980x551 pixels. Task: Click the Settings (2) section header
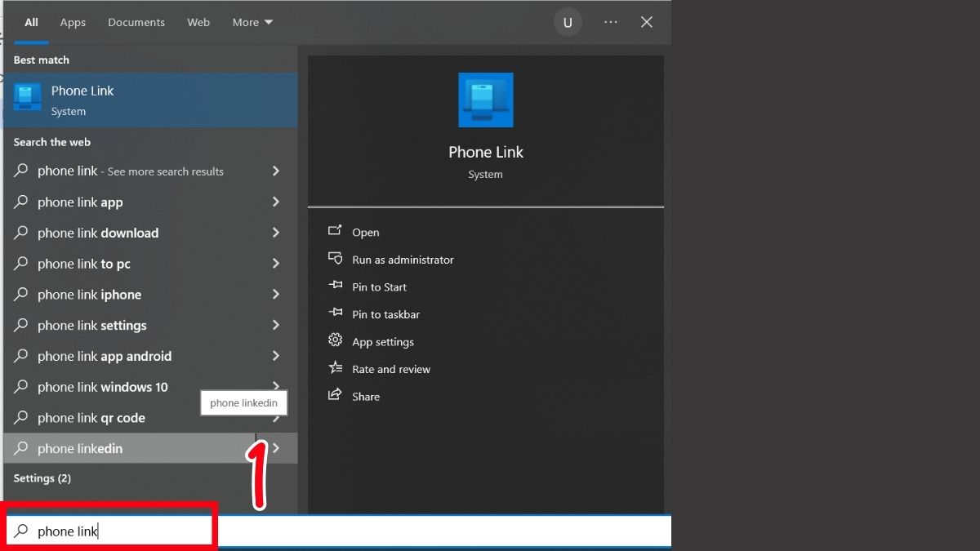point(42,478)
